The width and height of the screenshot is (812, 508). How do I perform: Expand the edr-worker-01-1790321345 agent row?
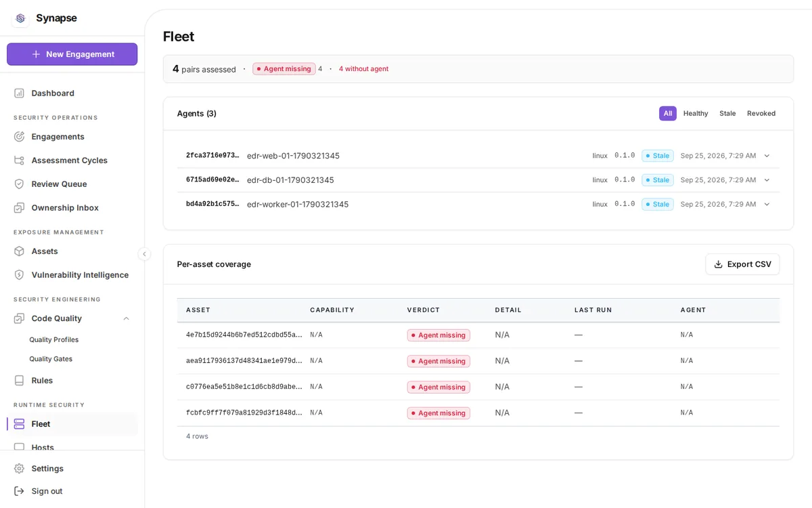pyautogui.click(x=767, y=204)
